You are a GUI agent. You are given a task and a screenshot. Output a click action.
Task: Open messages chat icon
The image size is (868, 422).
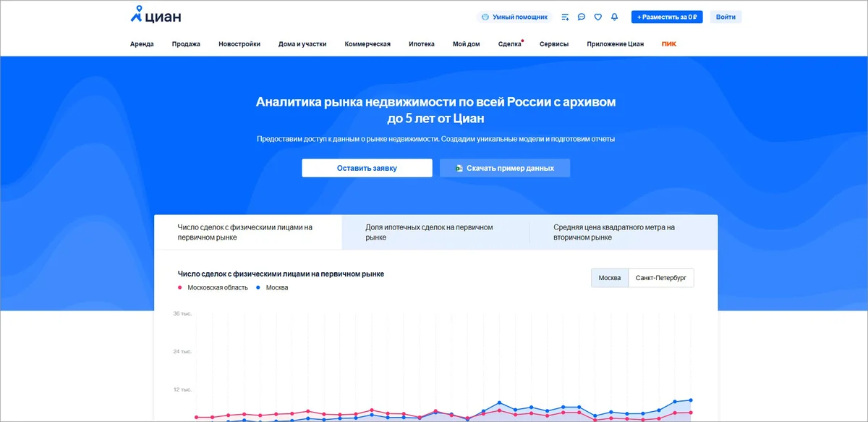point(582,17)
